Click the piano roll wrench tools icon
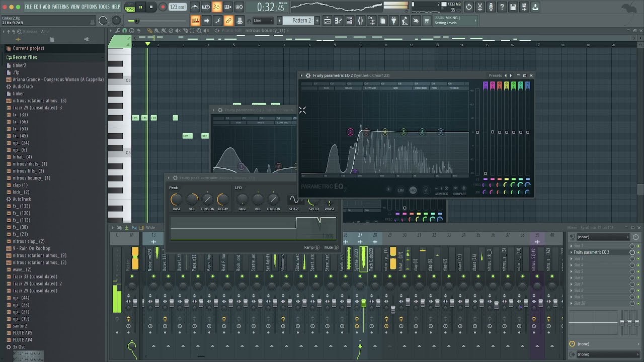The image size is (644, 362). coord(118,31)
